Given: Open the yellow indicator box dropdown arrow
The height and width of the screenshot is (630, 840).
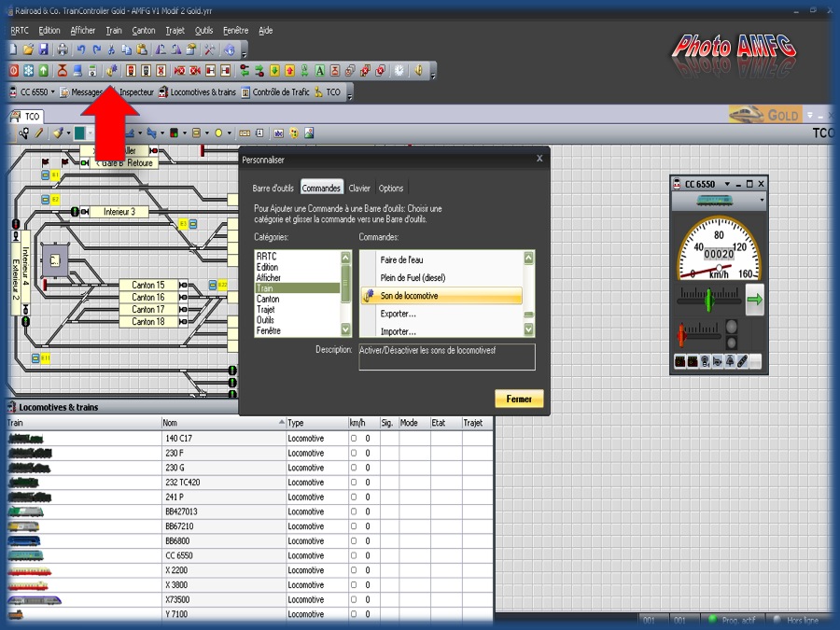Looking at the screenshot, I should pos(207,133).
